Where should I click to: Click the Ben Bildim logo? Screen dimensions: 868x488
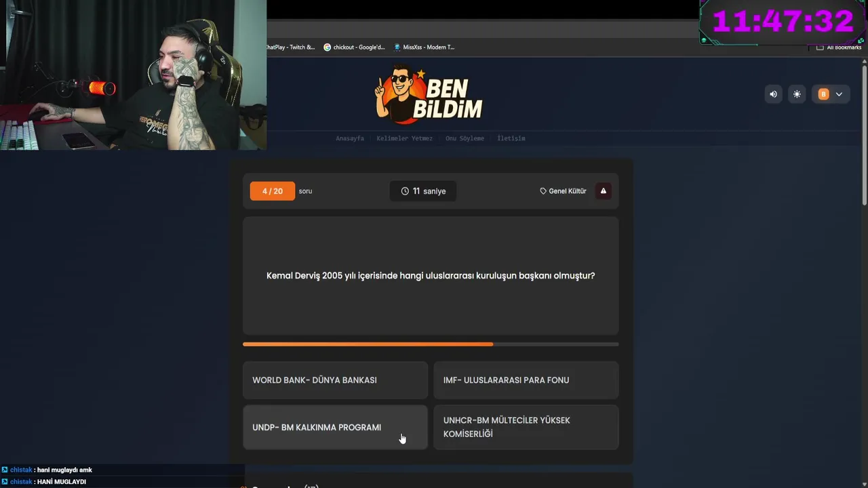click(429, 94)
